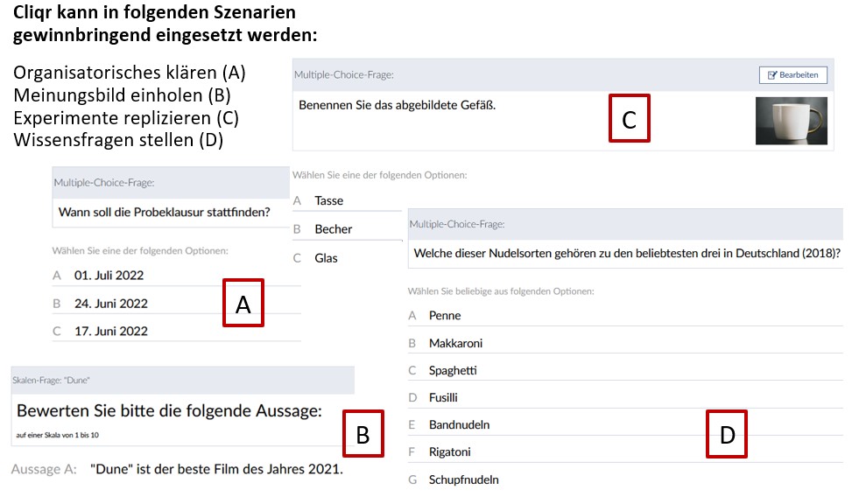
Task: Choose date 17. Juni 2022
Action: pyautogui.click(x=110, y=331)
